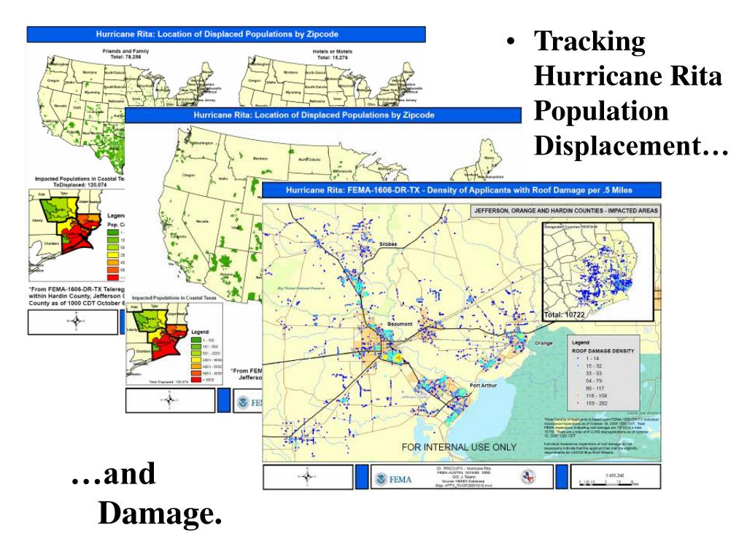The height and width of the screenshot is (560, 747).
Task: Click the blue block left of the front map's FEMA panel
Action: click(362, 477)
